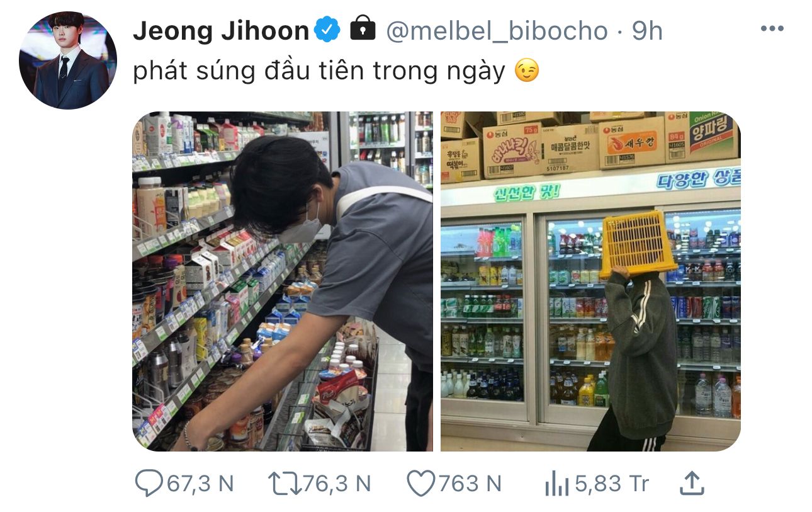This screenshot has height=512, width=812.
Task: Click the 763 N like count
Action: [x=470, y=484]
